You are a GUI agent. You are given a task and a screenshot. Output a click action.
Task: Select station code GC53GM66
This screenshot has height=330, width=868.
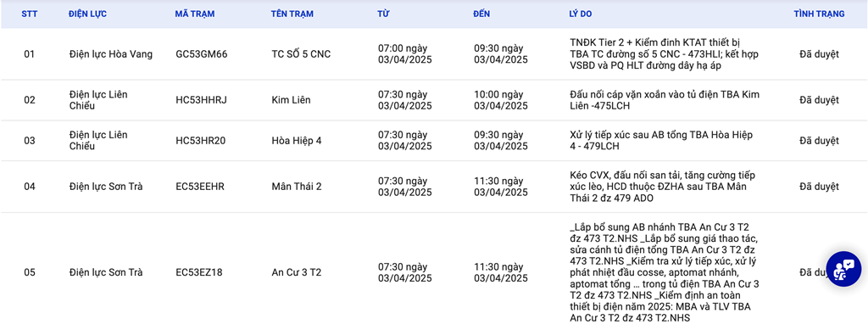[202, 54]
